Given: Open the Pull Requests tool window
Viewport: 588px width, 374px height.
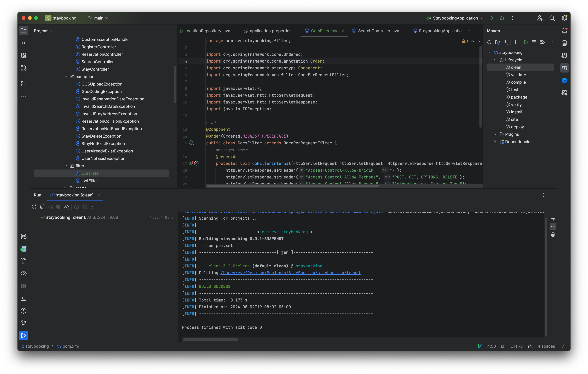Looking at the screenshot, I should click(23, 68).
